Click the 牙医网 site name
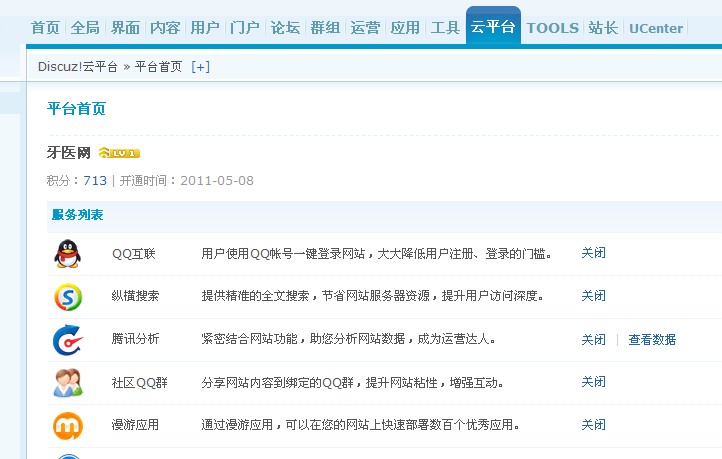The width and height of the screenshot is (722, 459). [69, 152]
